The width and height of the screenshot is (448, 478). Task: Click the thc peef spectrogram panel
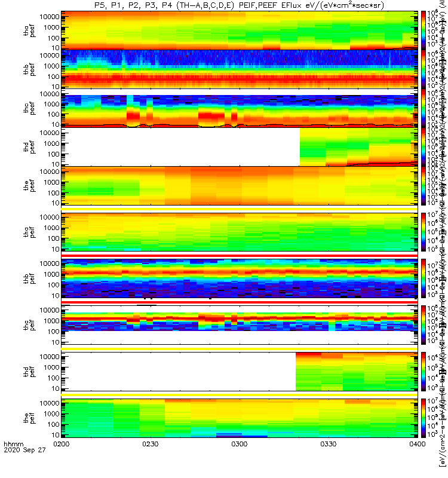coord(240,108)
